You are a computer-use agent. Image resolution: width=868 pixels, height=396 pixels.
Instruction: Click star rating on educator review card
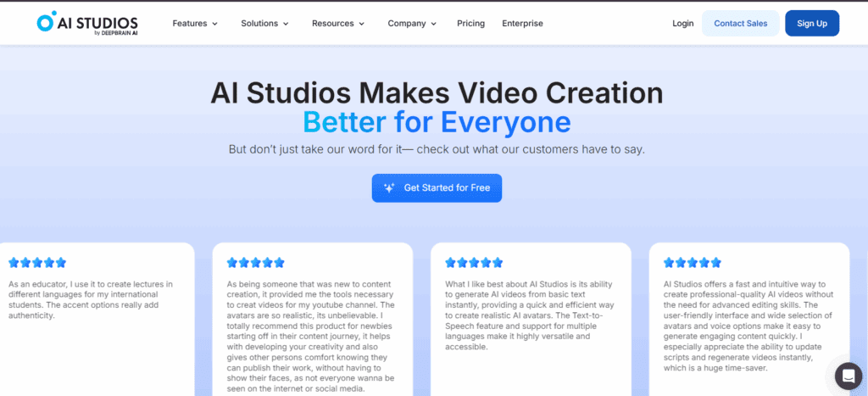click(x=37, y=262)
